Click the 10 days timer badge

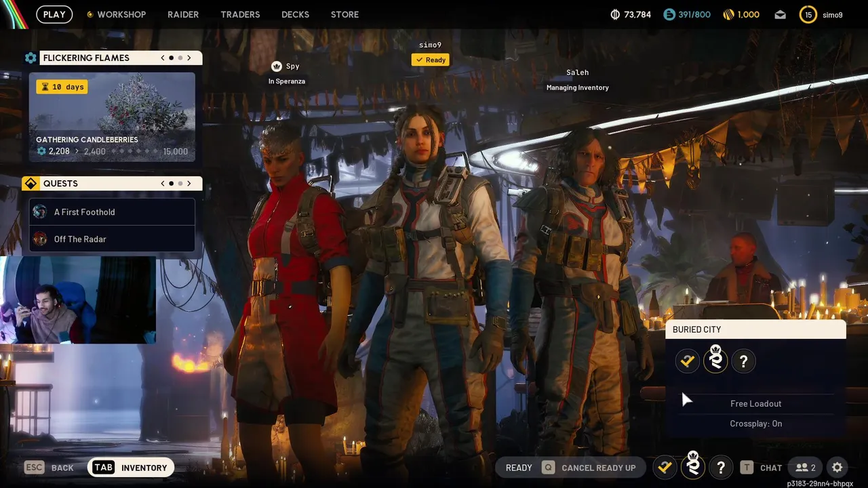click(62, 87)
